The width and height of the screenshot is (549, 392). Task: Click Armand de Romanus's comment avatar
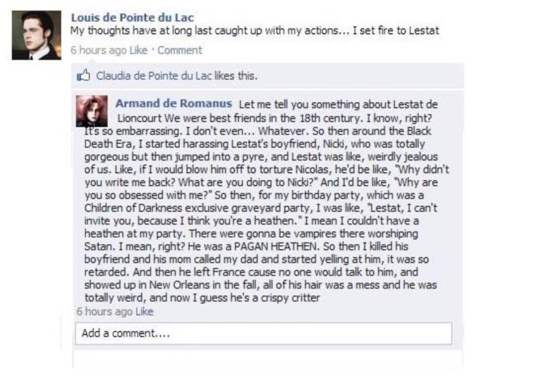click(91, 111)
